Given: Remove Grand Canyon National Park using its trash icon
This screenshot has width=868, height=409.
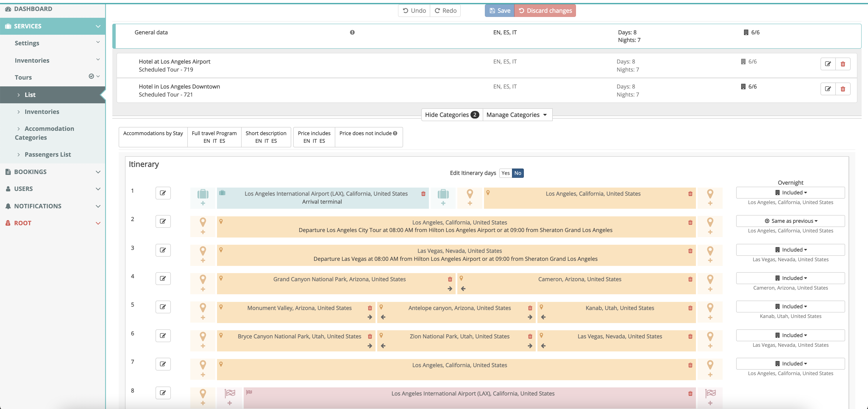Looking at the screenshot, I should coord(450,279).
